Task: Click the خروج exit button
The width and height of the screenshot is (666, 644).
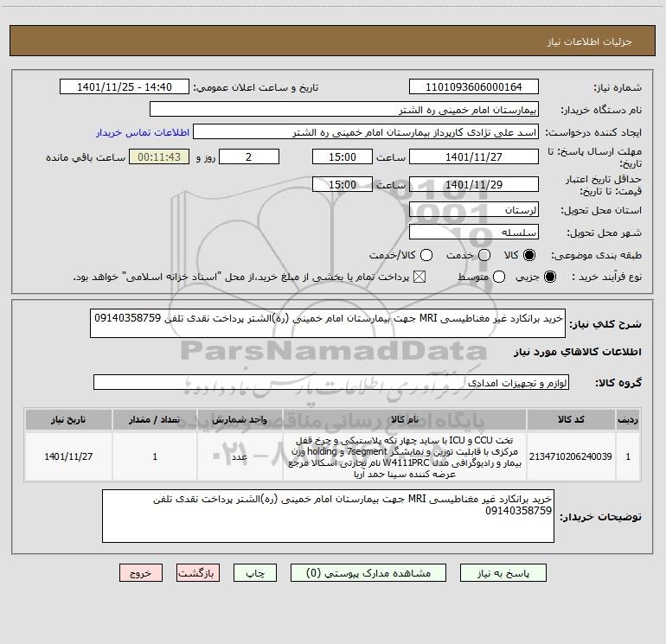Action: coord(141,573)
